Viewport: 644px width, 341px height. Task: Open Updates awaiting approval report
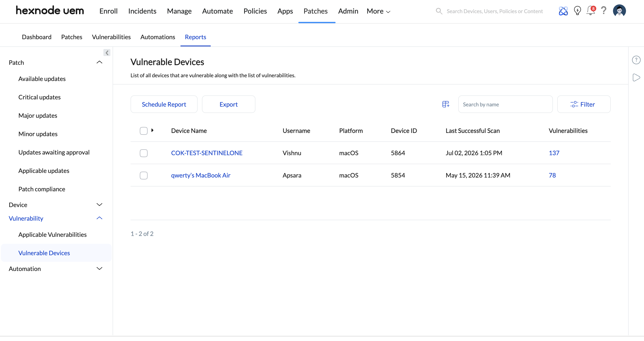[x=54, y=152]
